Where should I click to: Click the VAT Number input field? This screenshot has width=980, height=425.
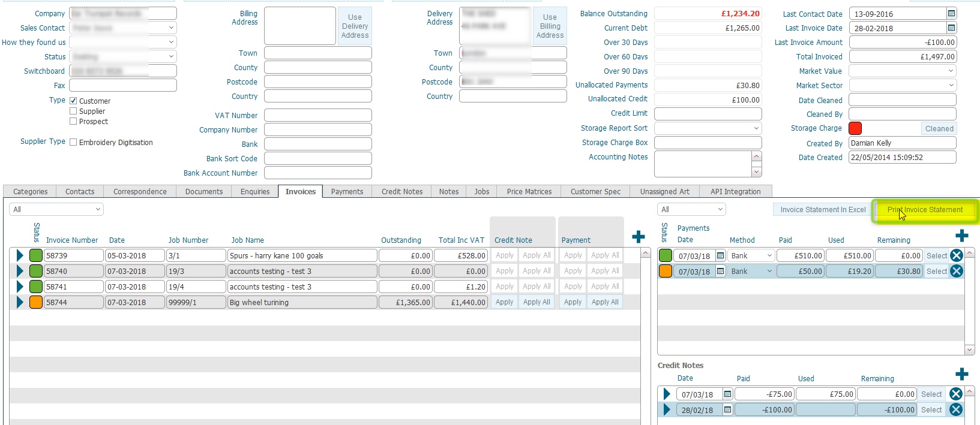317,115
